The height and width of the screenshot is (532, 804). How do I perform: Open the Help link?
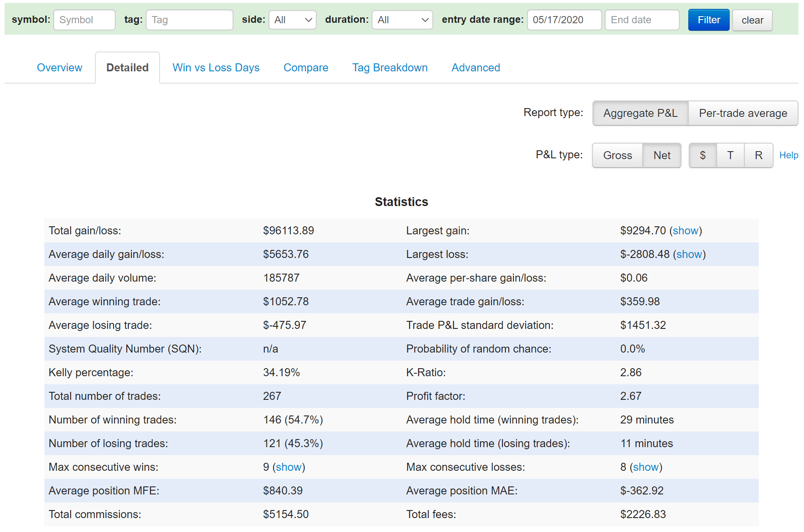tap(788, 155)
